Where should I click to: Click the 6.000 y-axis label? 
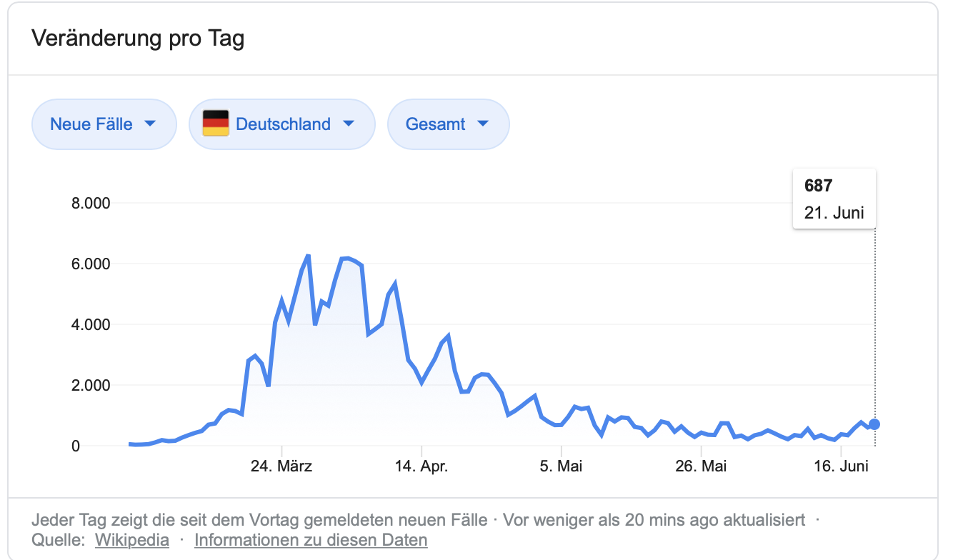coord(91,264)
